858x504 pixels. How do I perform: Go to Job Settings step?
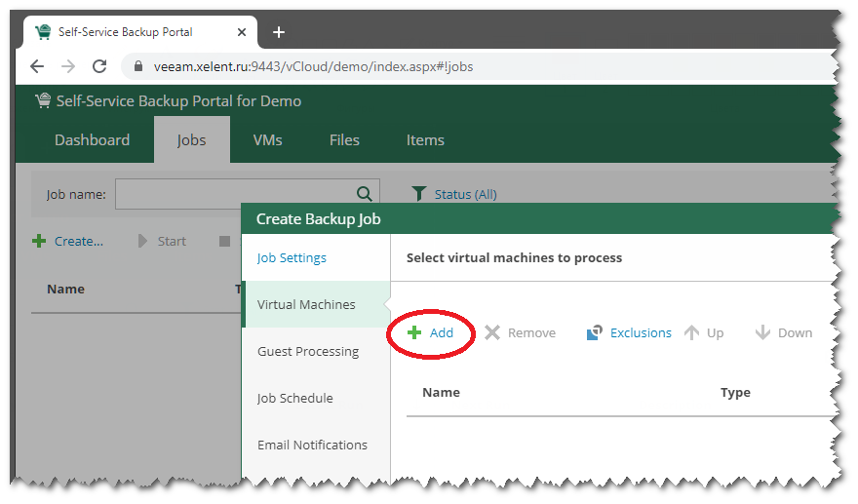click(292, 257)
